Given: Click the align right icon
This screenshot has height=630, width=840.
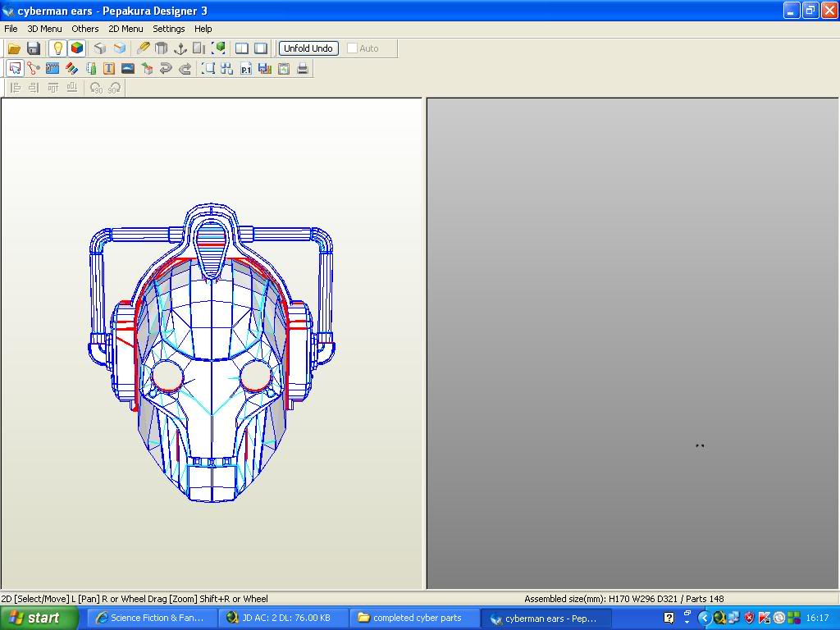Looking at the screenshot, I should [x=34, y=88].
